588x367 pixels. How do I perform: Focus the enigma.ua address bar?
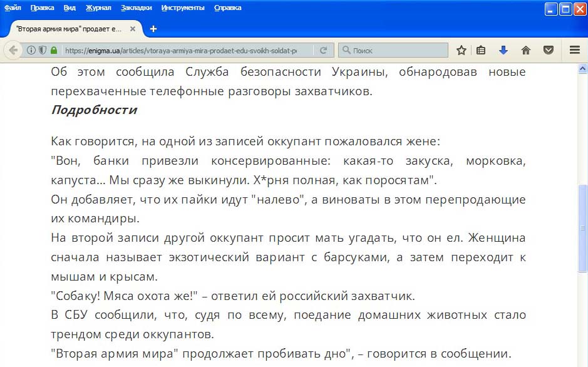181,50
